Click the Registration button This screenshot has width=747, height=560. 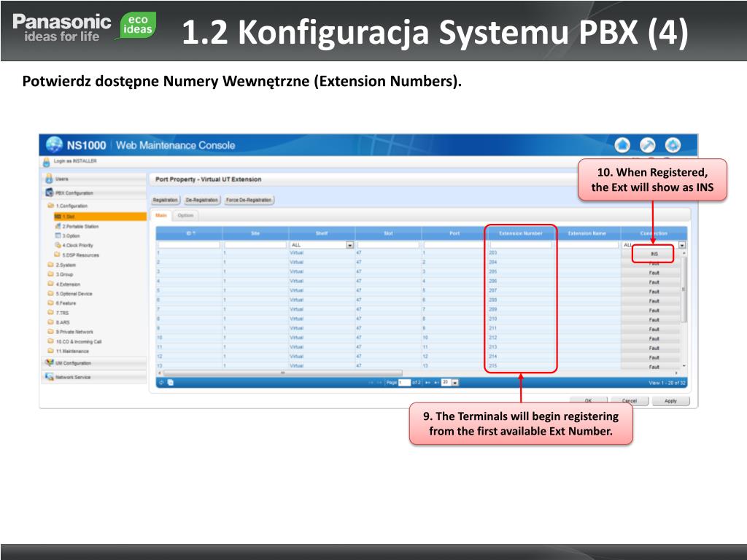[x=166, y=200]
